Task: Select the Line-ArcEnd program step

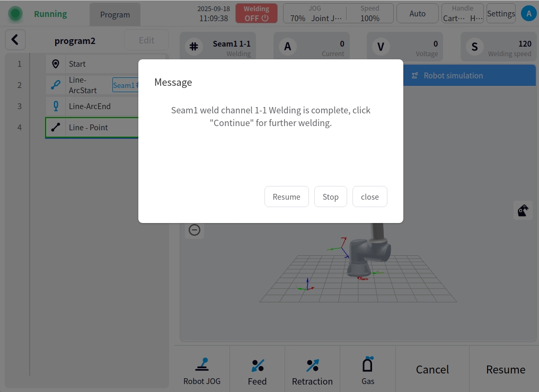Action: pos(90,106)
